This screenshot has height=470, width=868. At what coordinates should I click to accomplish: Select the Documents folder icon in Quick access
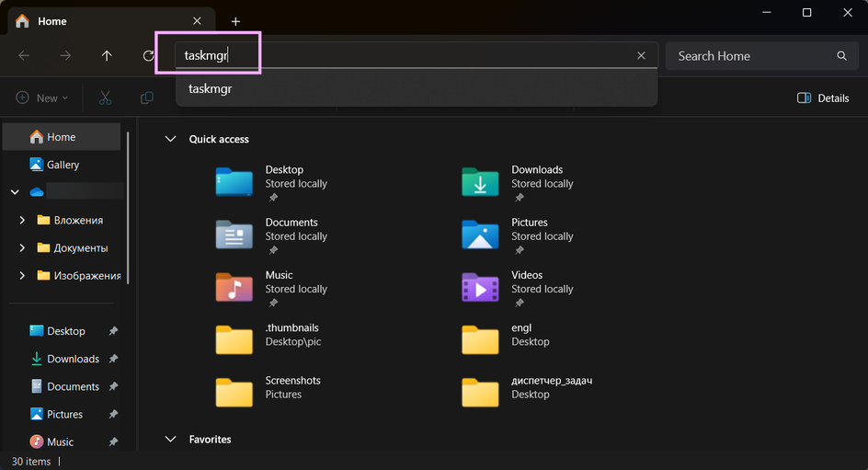point(234,235)
